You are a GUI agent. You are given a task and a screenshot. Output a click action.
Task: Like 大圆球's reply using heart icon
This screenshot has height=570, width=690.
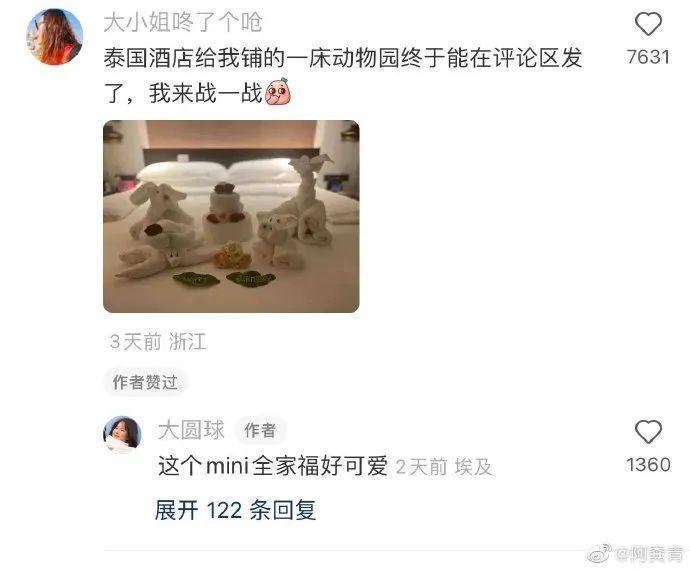point(648,431)
